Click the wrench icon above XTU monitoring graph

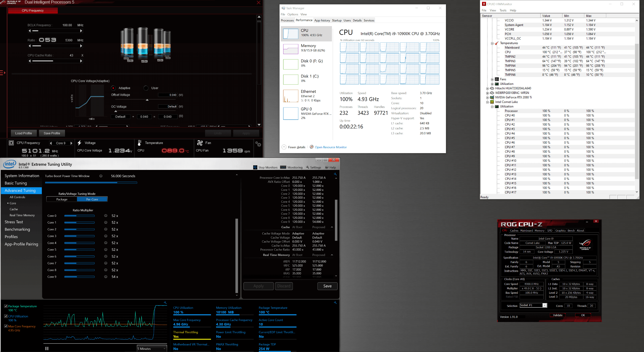coord(165,303)
